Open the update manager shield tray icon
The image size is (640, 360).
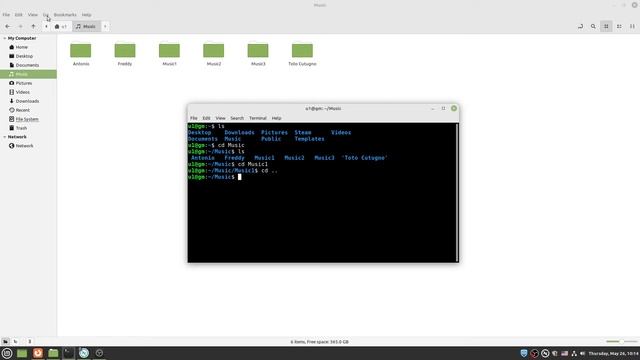[x=524, y=353]
